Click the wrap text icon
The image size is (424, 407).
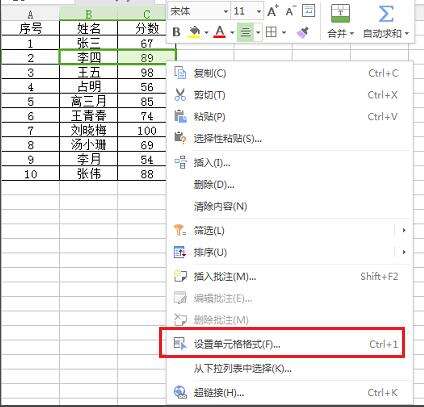[308, 11]
